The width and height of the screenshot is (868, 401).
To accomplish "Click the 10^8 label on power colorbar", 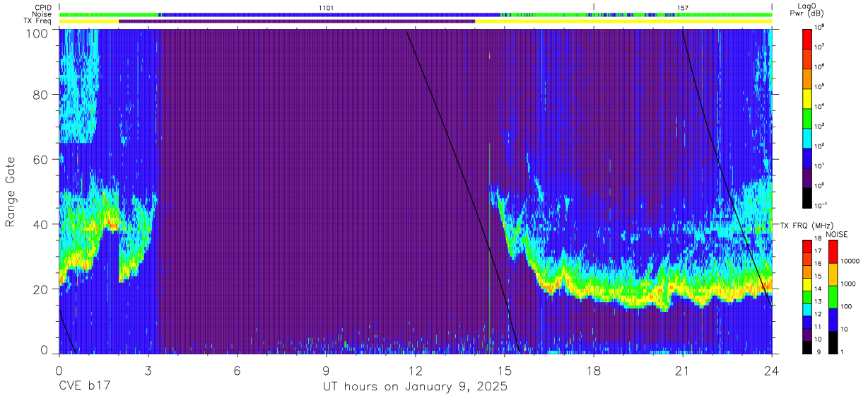I will (819, 27).
